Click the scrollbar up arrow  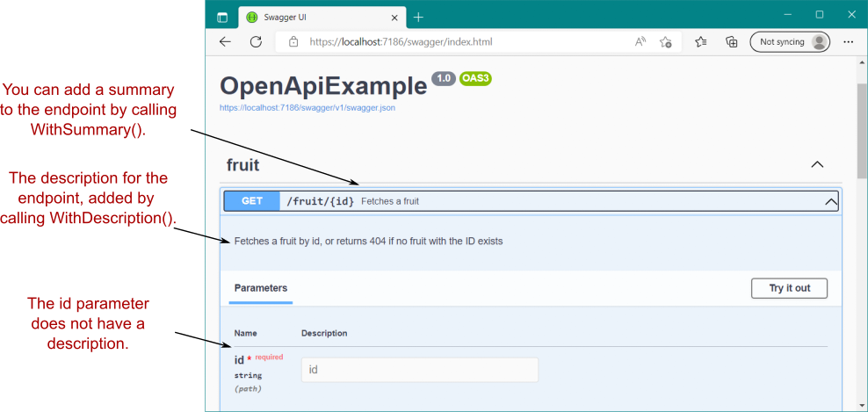tap(862, 62)
